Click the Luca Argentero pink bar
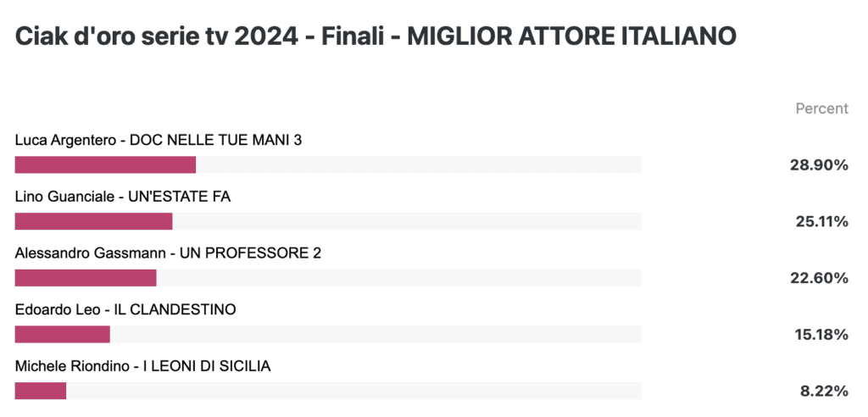The width and height of the screenshot is (868, 417). click(105, 164)
